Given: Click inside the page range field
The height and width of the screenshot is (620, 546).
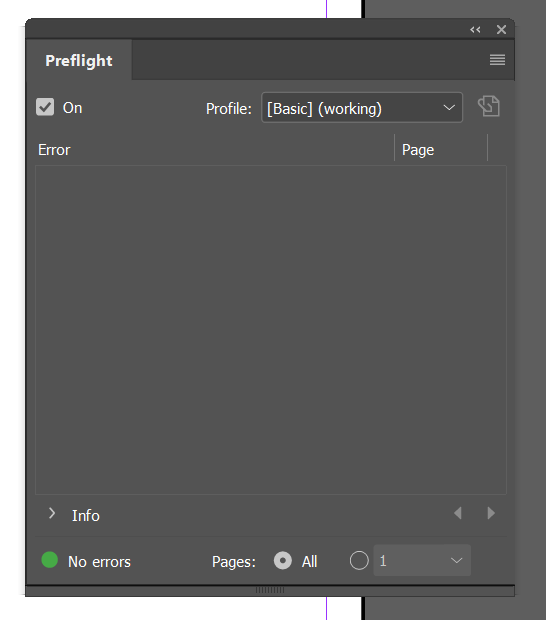Looking at the screenshot, I should [x=411, y=560].
